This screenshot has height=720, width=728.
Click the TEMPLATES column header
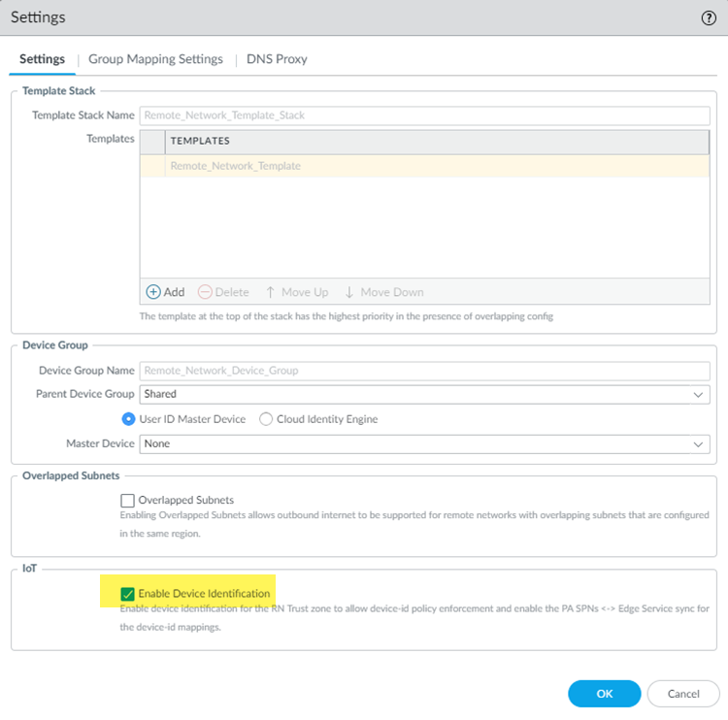tap(437, 142)
